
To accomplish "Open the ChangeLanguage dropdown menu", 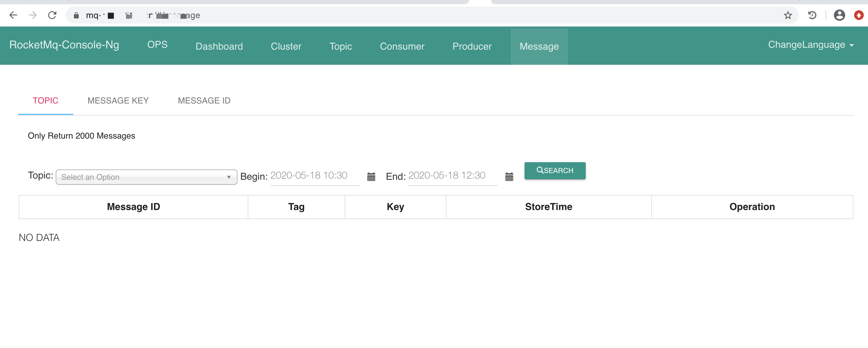I will (x=810, y=45).
